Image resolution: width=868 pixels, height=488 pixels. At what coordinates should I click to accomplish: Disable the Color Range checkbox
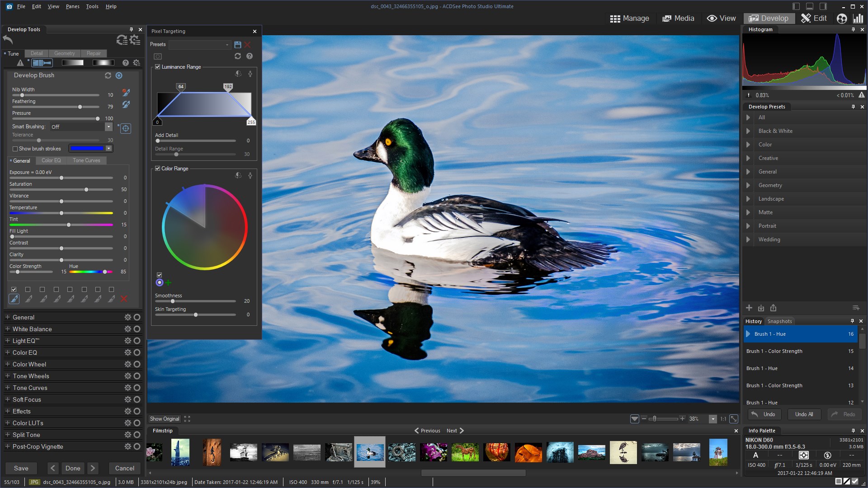pos(158,169)
